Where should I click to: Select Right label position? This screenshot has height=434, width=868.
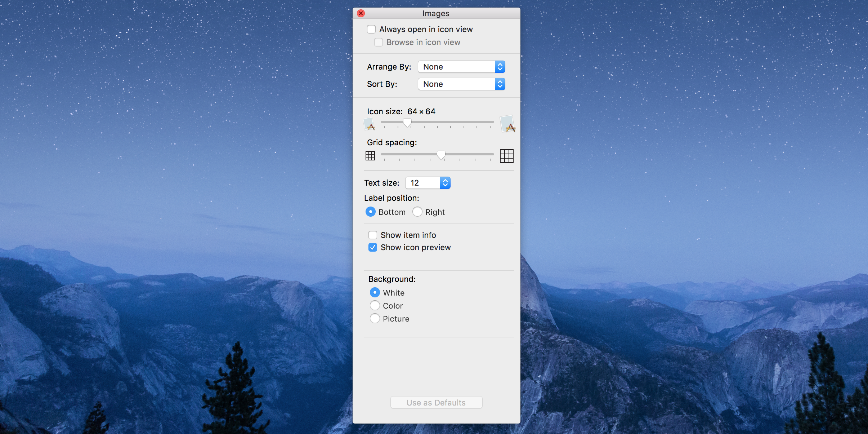(417, 212)
